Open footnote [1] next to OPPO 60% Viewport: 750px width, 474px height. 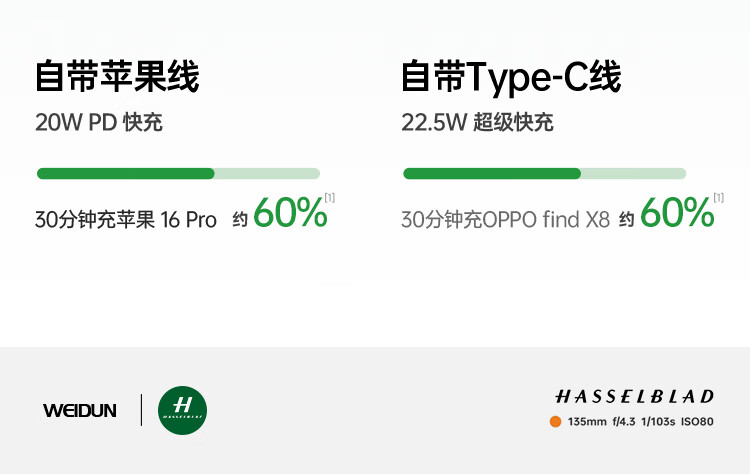718,197
